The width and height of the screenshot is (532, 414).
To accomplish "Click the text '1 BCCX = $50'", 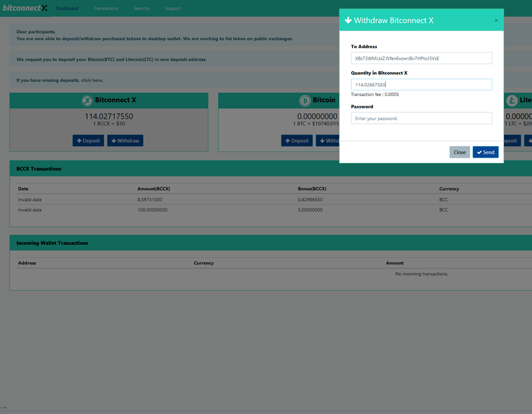I will click(109, 124).
